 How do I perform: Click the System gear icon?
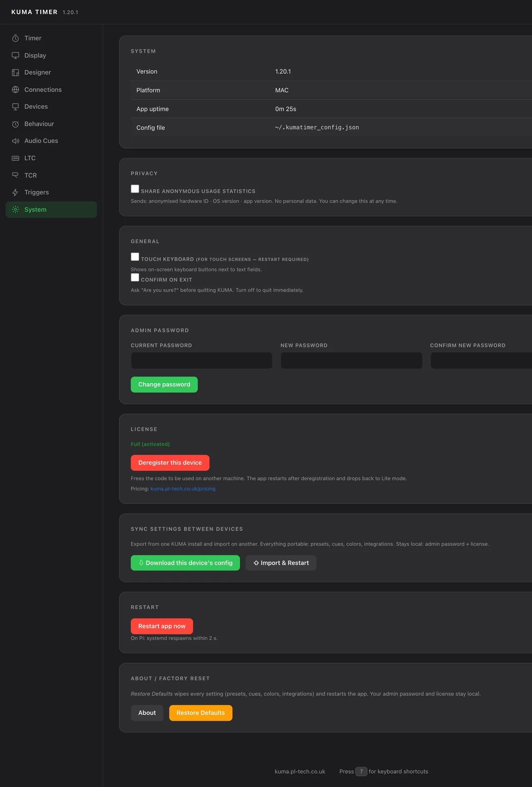click(x=15, y=209)
